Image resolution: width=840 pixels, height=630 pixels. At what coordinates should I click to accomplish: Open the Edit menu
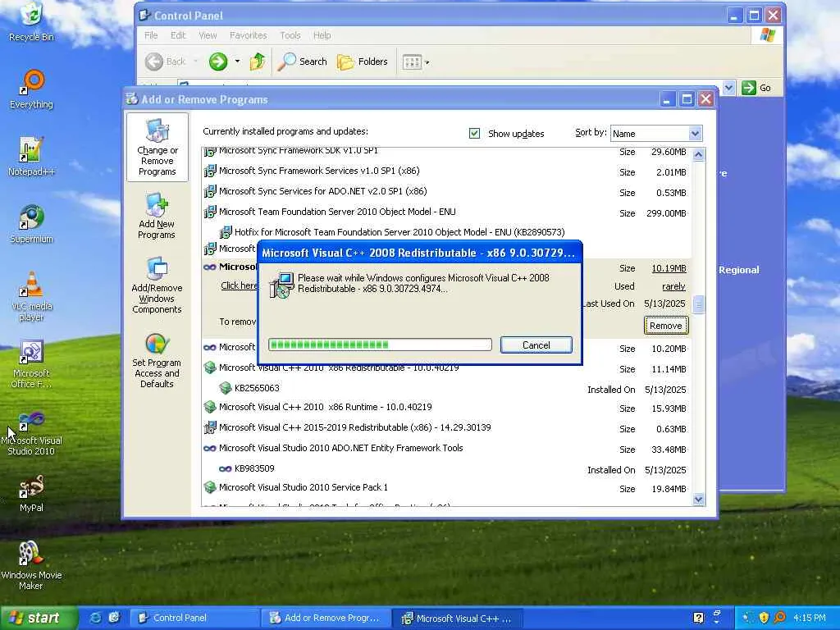coord(178,35)
